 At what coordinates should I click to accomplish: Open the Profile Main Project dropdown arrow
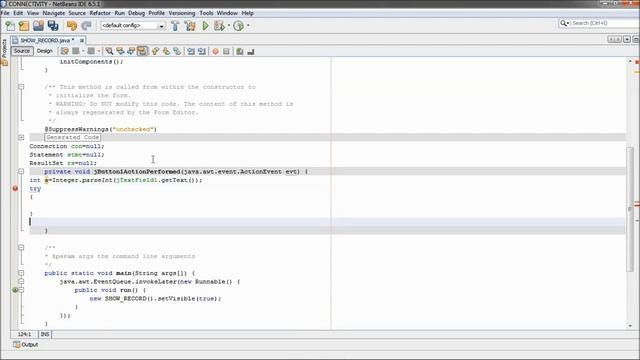click(248, 26)
